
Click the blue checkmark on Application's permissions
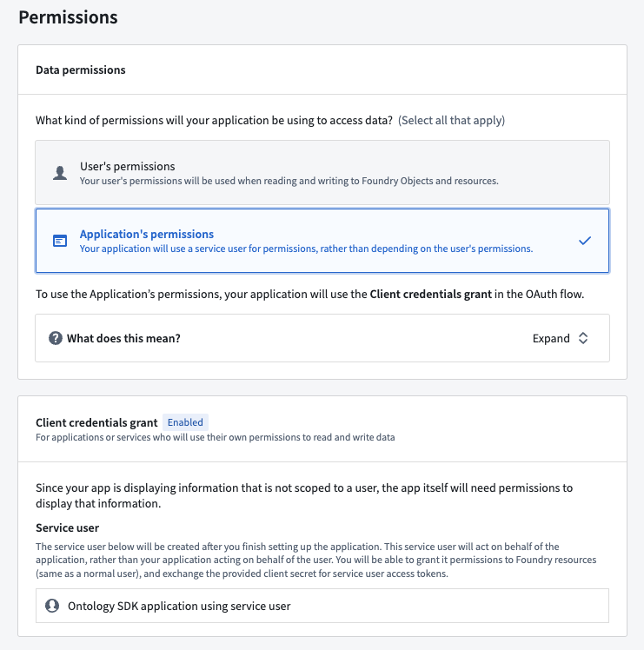[585, 241]
